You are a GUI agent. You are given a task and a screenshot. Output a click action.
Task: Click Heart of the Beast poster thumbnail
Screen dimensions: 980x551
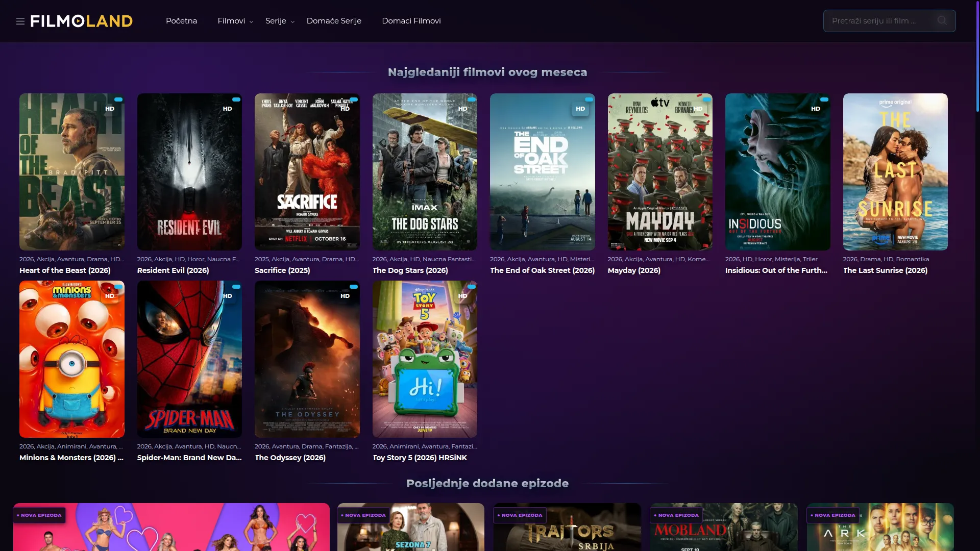(x=72, y=172)
